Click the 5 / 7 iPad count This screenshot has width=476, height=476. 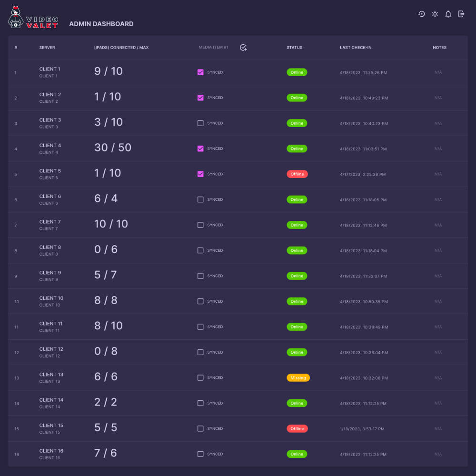click(x=106, y=275)
